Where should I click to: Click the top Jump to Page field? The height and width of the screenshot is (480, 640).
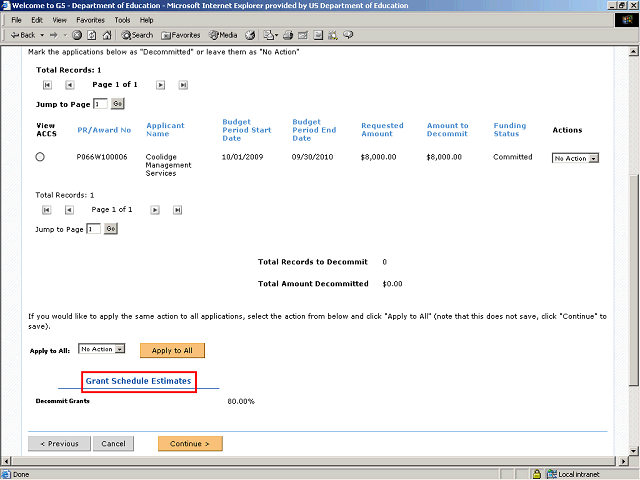click(x=100, y=103)
